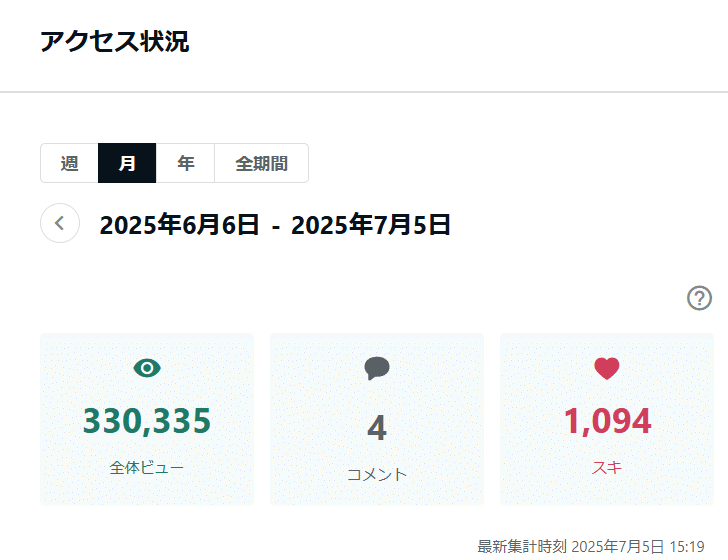This screenshot has width=728, height=560.
Task: Click the start date 2025年6月6日
Action: tap(179, 225)
